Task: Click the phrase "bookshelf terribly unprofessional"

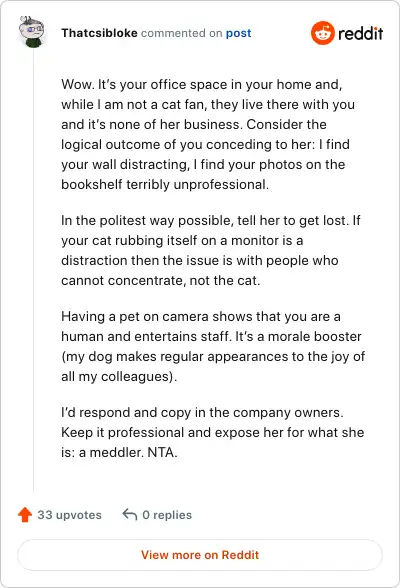Action: pos(164,184)
